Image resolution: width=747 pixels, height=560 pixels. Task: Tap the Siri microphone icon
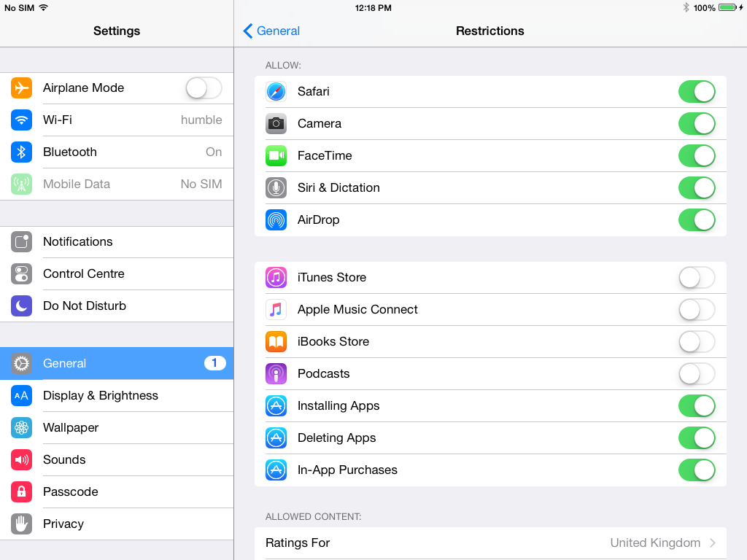(x=276, y=187)
